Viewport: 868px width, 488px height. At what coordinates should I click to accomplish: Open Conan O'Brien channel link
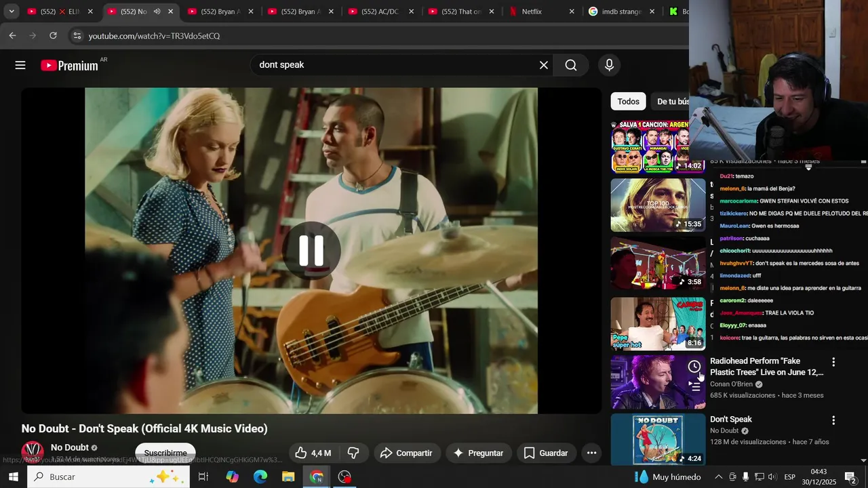731,384
